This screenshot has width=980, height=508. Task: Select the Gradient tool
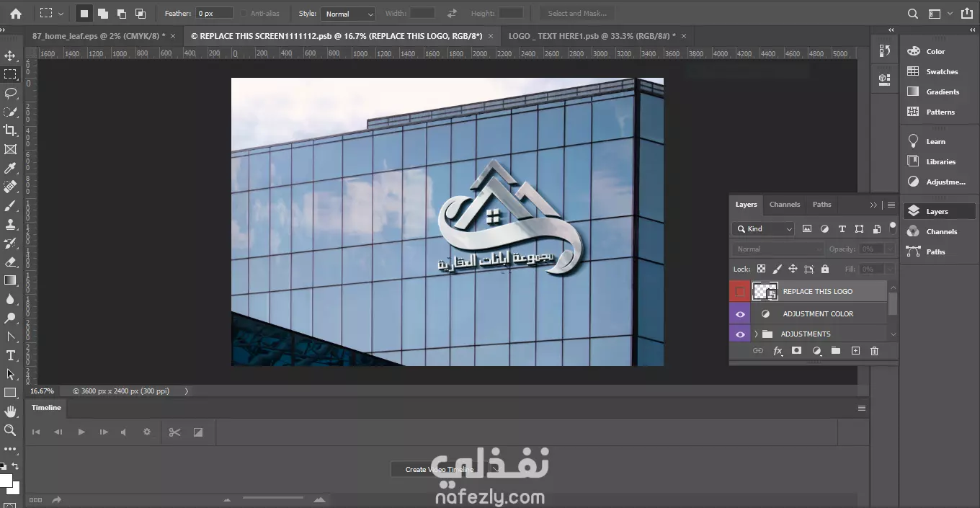(10, 280)
